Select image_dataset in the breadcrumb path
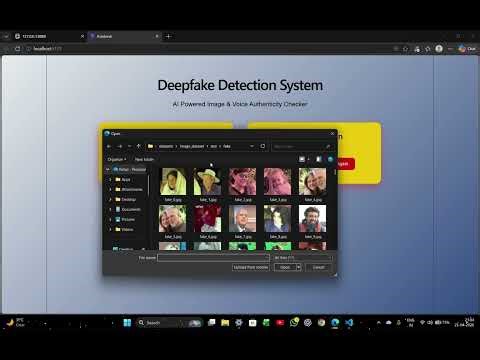 pyautogui.click(x=192, y=146)
